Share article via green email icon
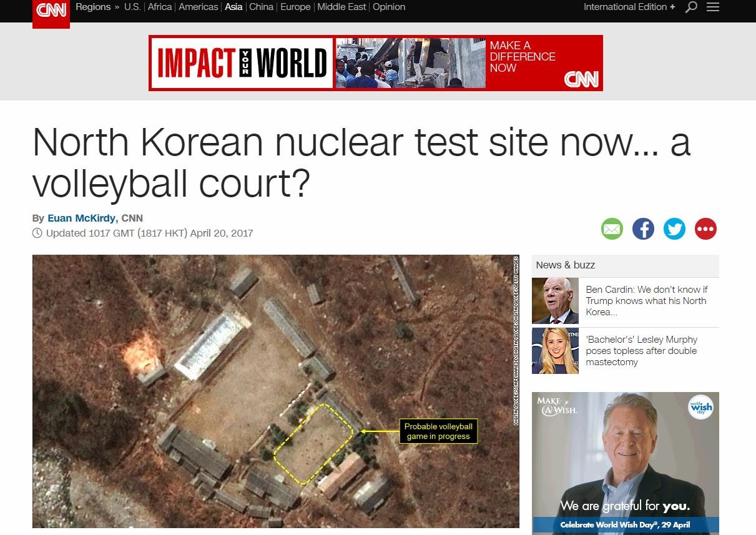The image size is (756, 535). pos(612,229)
